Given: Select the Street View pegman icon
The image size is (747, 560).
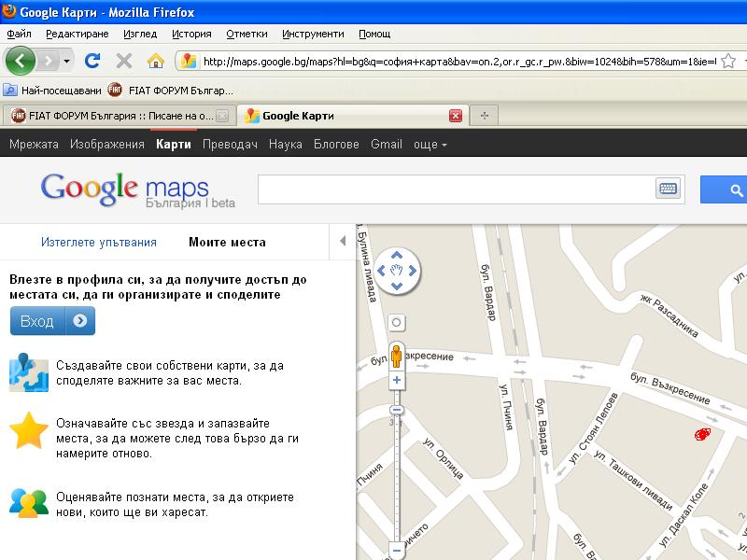Looking at the screenshot, I should pyautogui.click(x=397, y=357).
